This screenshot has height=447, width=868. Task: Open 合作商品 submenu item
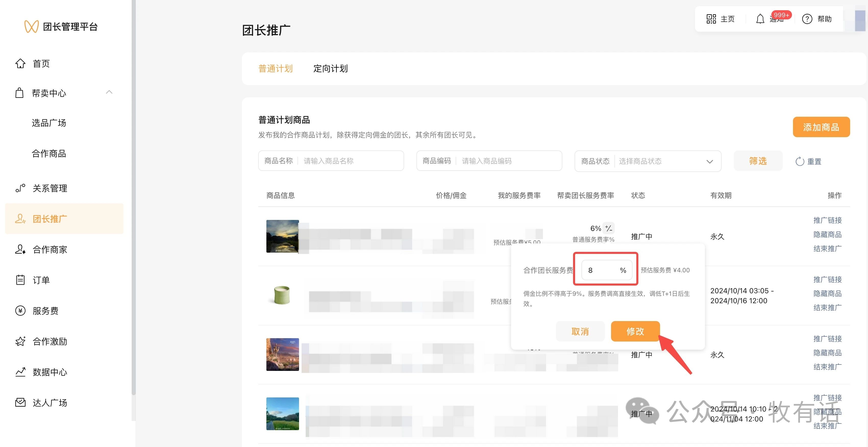tap(49, 154)
